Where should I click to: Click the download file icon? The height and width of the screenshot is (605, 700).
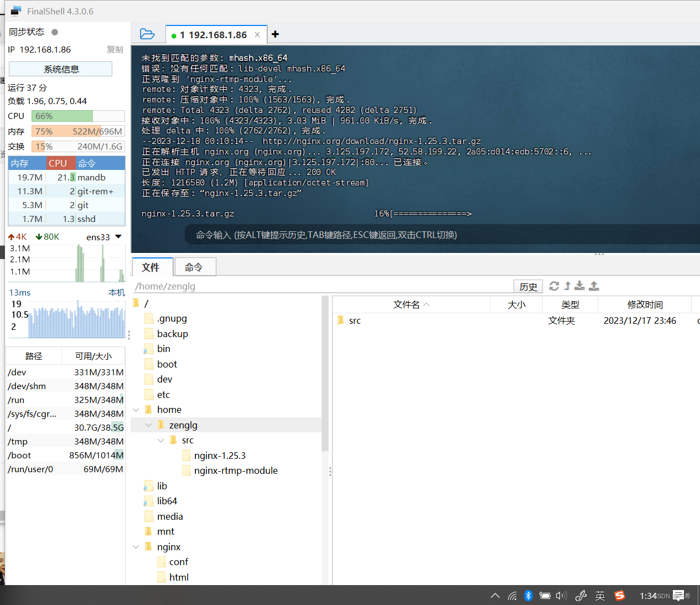579,286
